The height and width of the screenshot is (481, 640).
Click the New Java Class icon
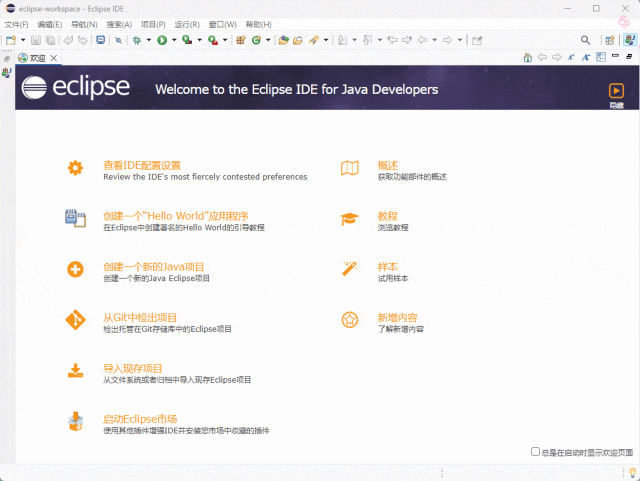click(x=256, y=40)
